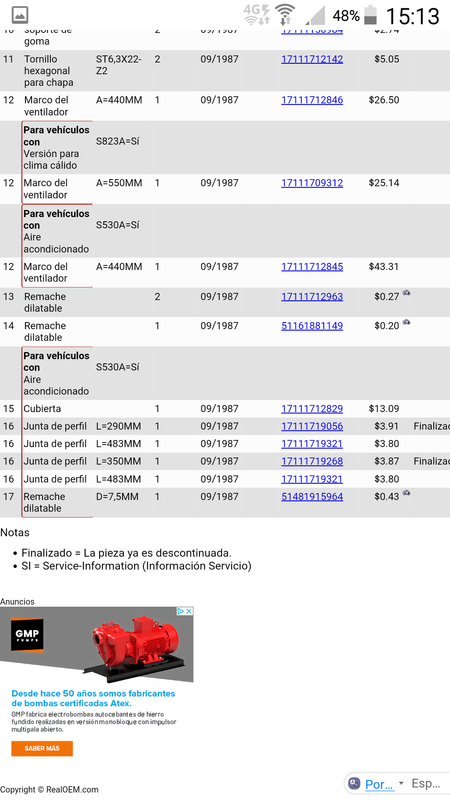The image size is (450, 800).
Task: Select 'Copyright © RealOEM.com' footer text
Action: 49,790
